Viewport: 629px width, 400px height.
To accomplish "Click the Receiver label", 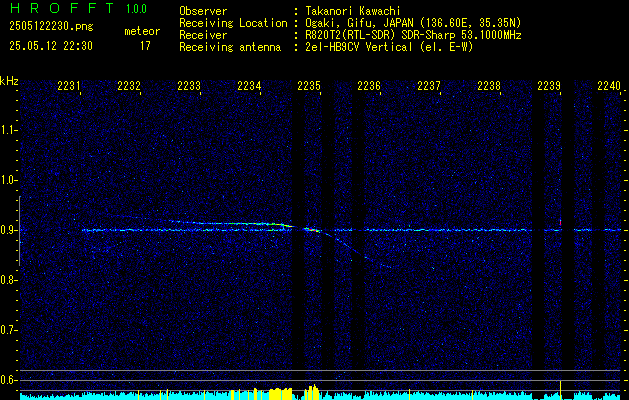I will click(x=203, y=35).
